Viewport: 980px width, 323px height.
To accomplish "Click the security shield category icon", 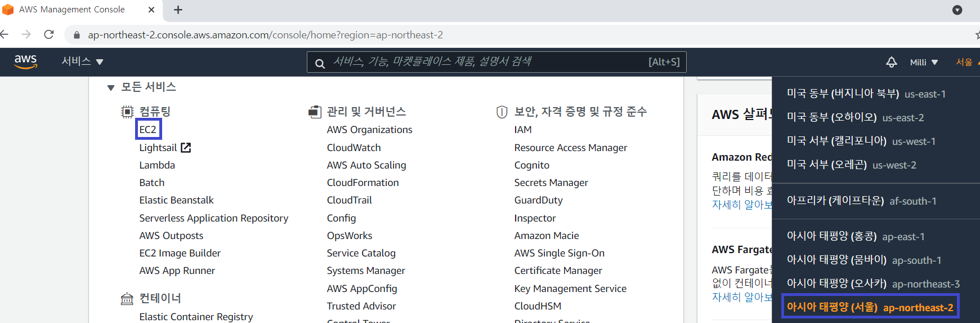I will pyautogui.click(x=502, y=112).
